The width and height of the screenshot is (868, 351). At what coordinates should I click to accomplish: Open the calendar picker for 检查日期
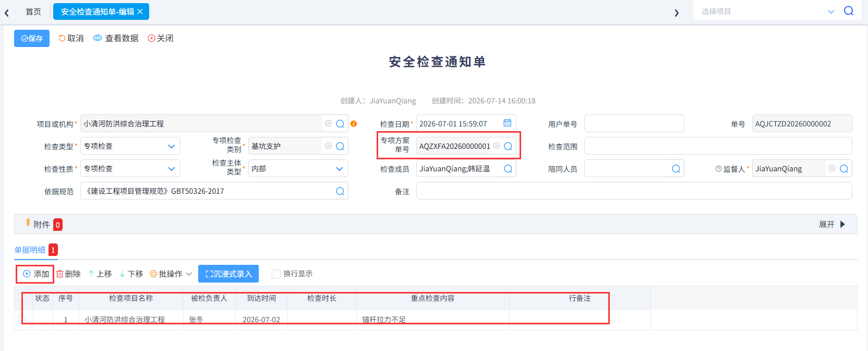click(507, 123)
